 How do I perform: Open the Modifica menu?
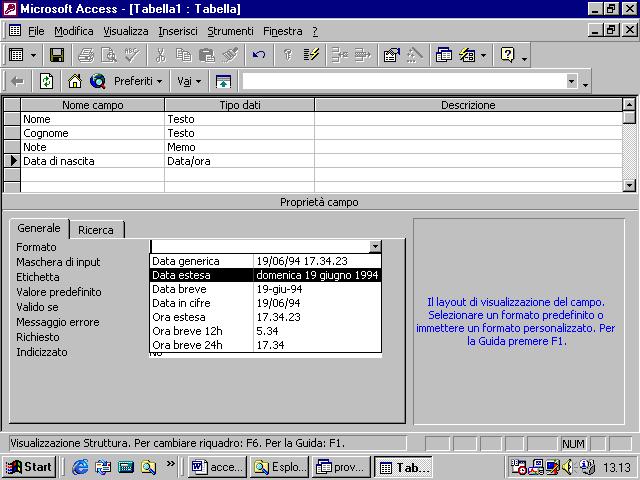click(74, 31)
